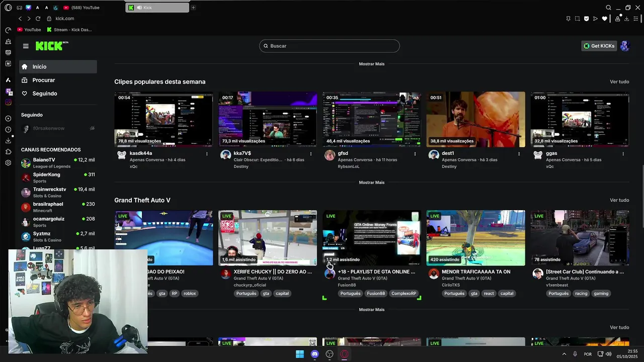Screen dimensions: 644x362
Task: Open YouTube bookmark in bookmarks bar
Action: 29,30
